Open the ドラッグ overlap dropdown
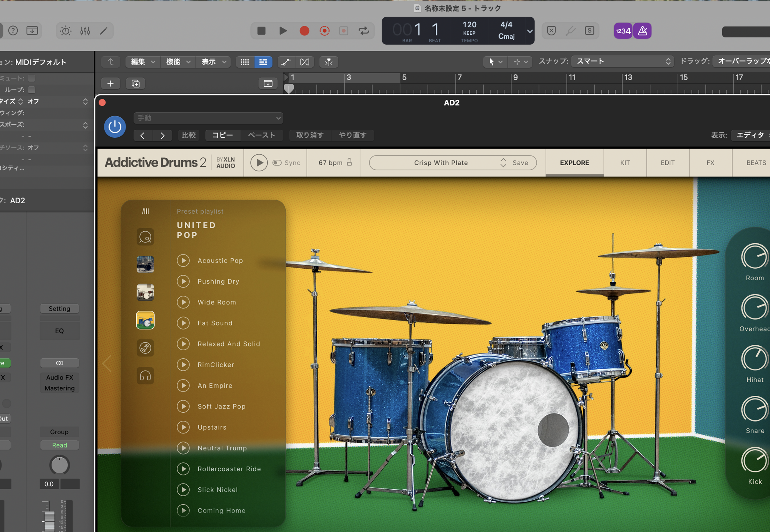 click(742, 62)
